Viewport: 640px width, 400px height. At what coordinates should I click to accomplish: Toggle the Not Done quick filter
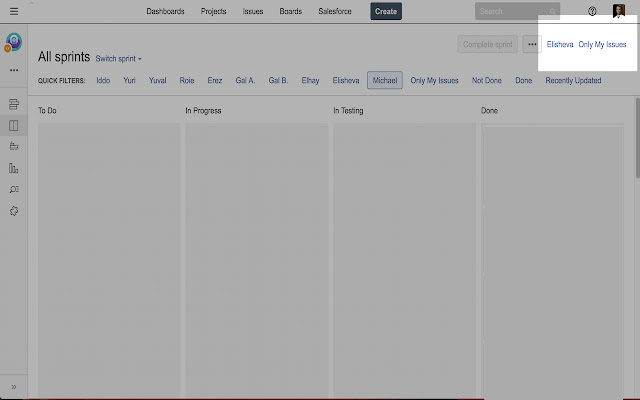[x=487, y=80]
